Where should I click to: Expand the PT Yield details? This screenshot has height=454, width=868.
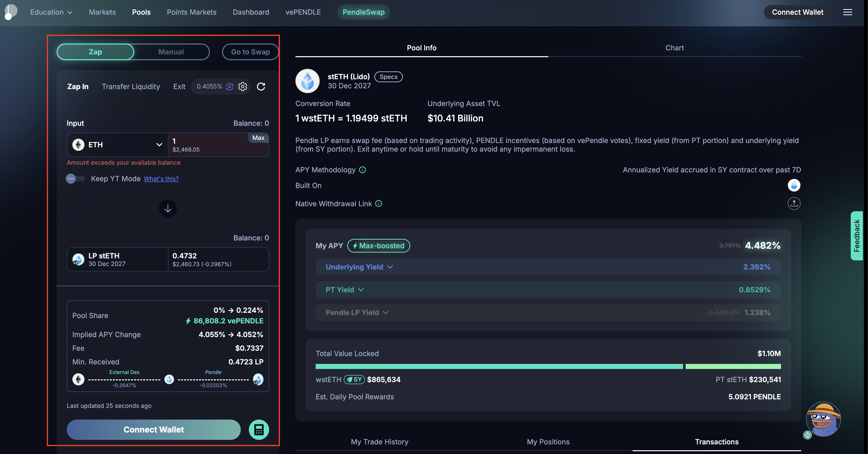[361, 290]
